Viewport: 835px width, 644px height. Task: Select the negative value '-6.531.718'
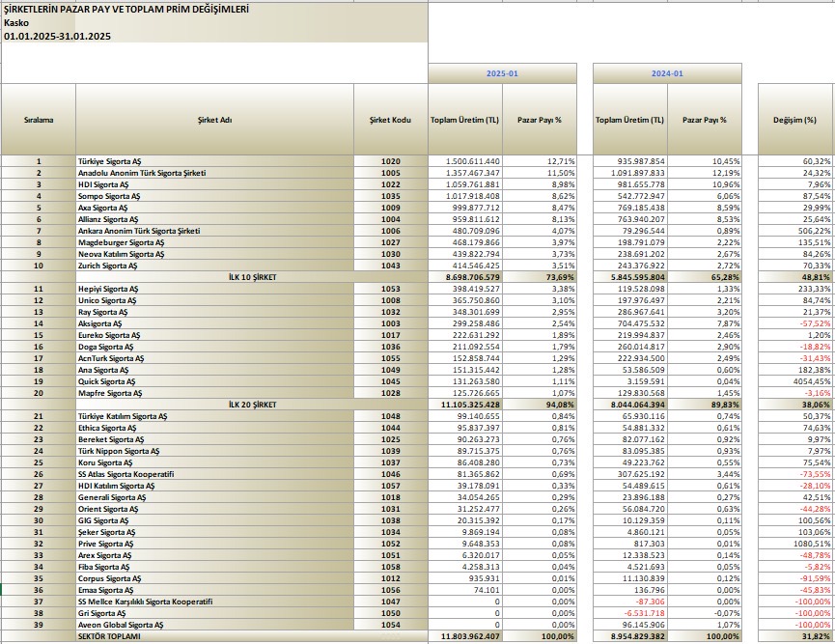(645, 613)
